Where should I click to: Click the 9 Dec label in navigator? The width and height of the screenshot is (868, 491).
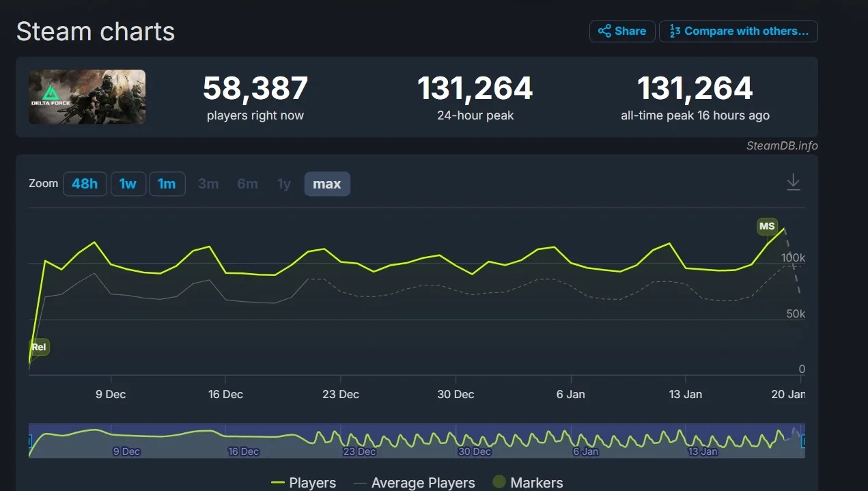click(x=126, y=451)
